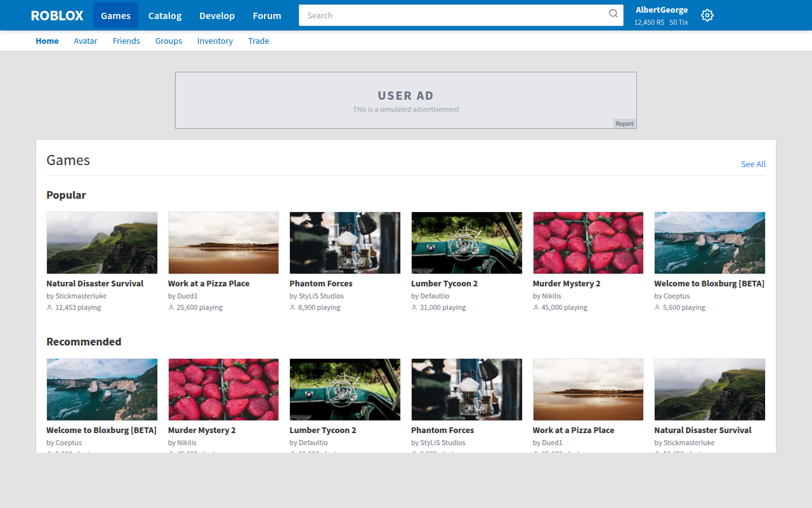812x508 pixels.
Task: Click creator Nikilis in Recommended row
Action: pos(187,443)
